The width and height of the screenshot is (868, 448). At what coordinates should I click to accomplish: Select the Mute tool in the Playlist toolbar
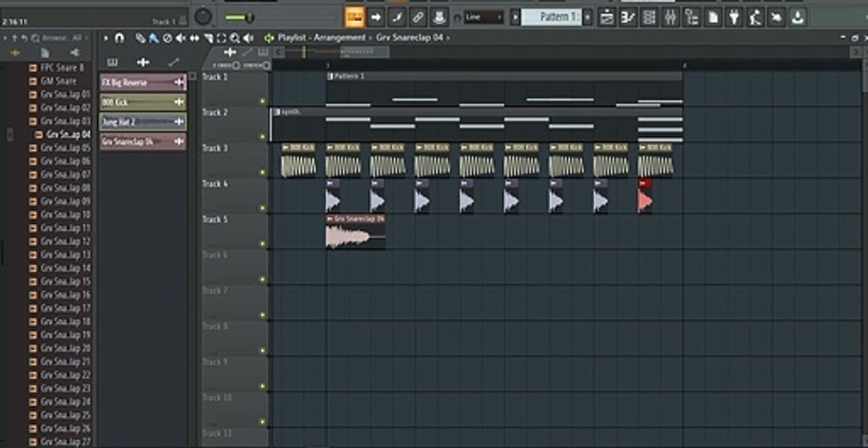click(181, 38)
